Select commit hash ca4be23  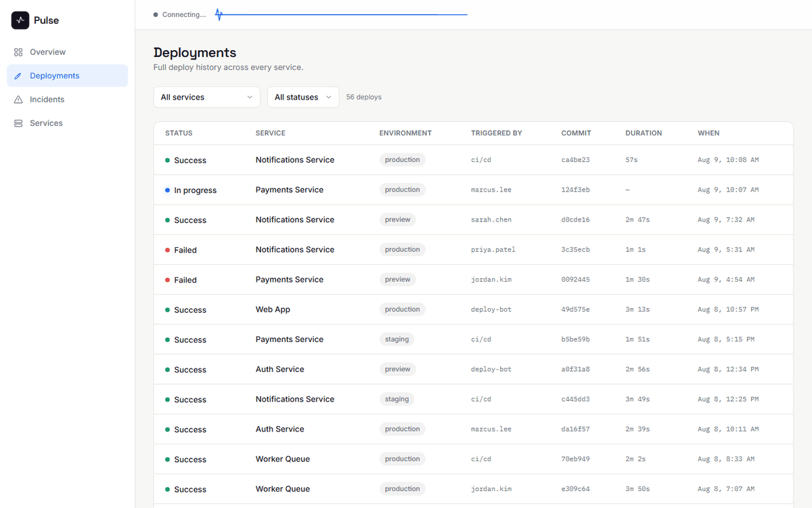[576, 160]
